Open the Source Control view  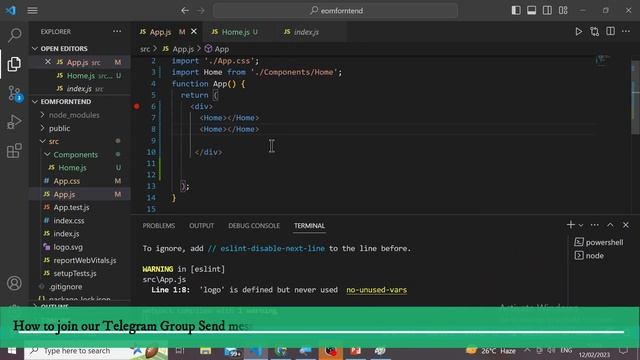tap(15, 93)
